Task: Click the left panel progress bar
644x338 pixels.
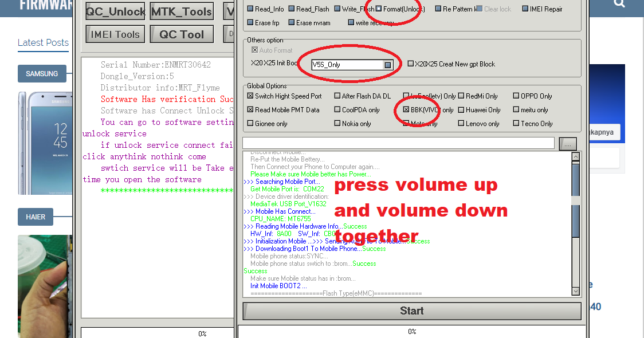Action: pos(158,333)
